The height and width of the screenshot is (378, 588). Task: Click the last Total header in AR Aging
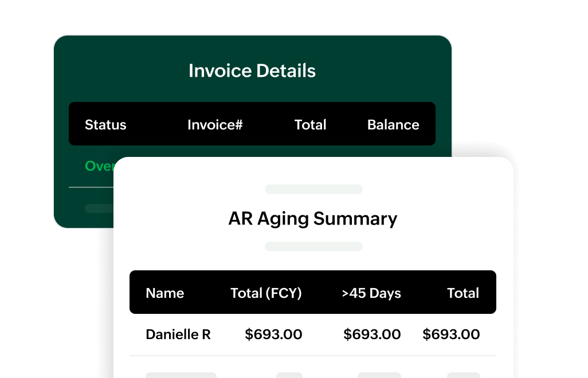(463, 293)
